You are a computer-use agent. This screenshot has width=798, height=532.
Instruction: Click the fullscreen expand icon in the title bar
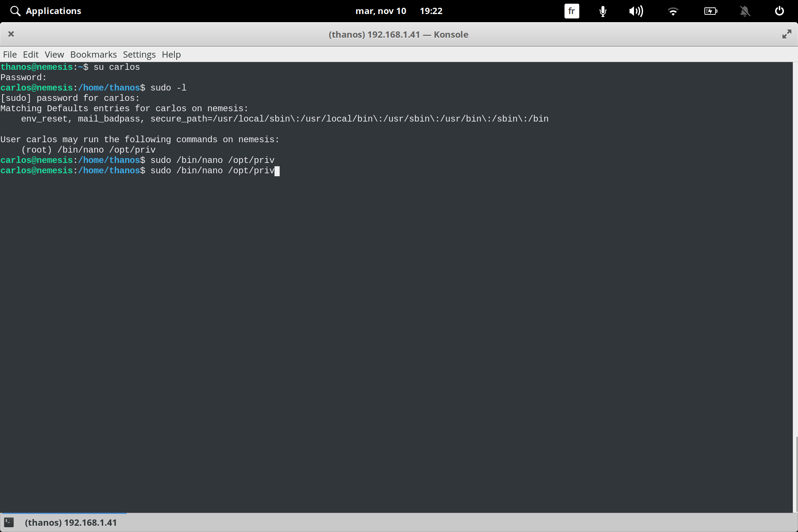(787, 34)
